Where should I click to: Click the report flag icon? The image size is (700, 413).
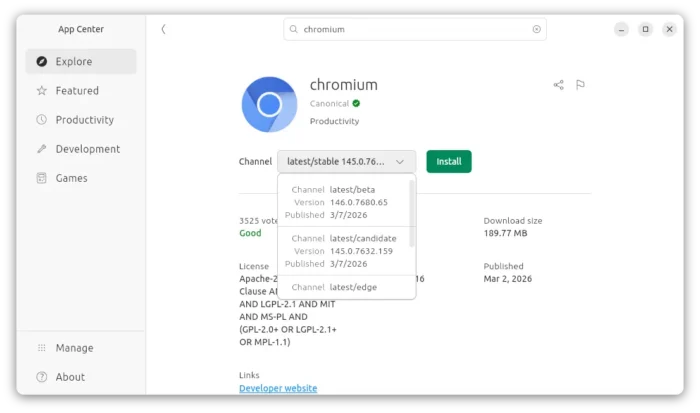[580, 85]
